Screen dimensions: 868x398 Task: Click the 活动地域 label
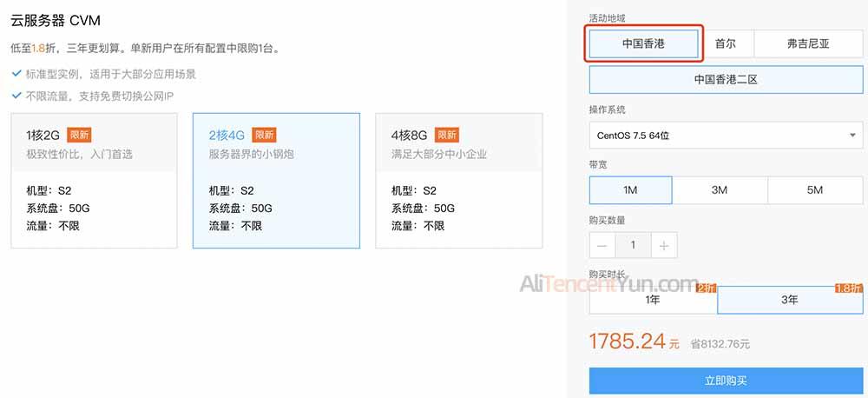(608, 18)
